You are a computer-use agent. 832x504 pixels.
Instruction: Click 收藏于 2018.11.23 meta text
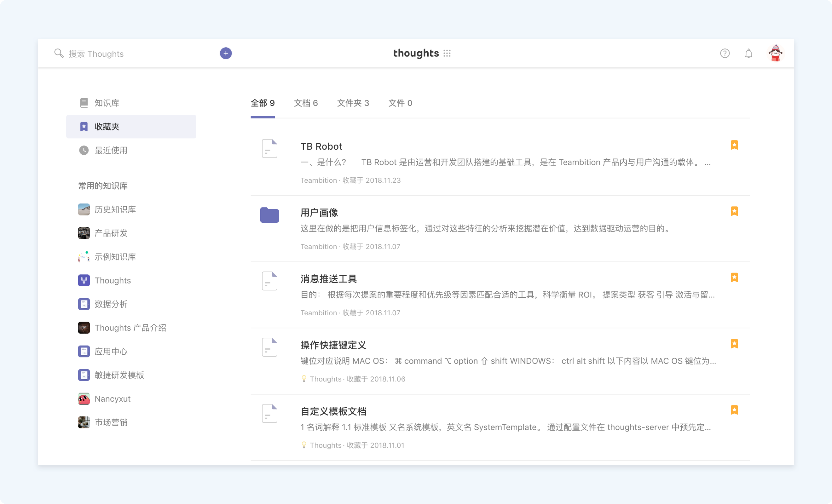[x=372, y=180]
